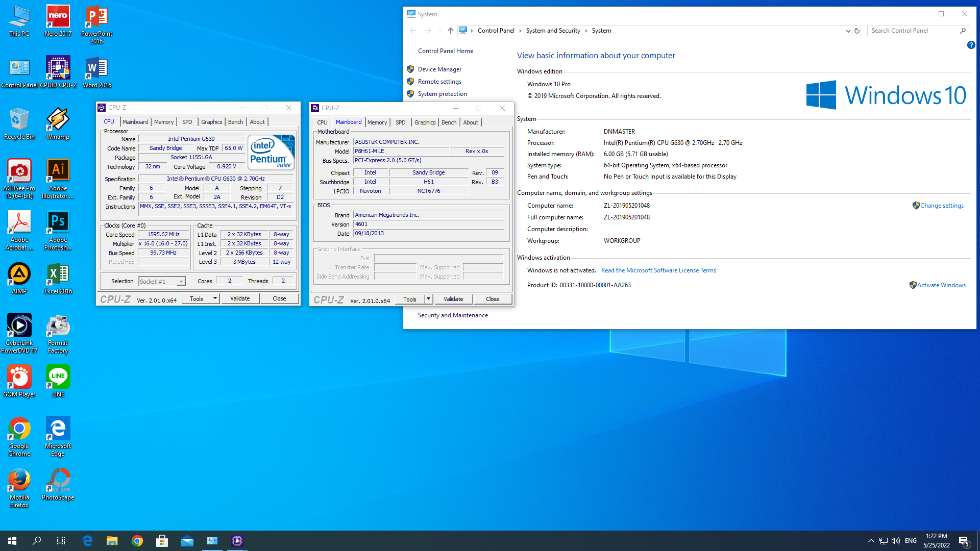This screenshot has width=980, height=551.
Task: Click the Search Control Panel field
Action: 913,31
